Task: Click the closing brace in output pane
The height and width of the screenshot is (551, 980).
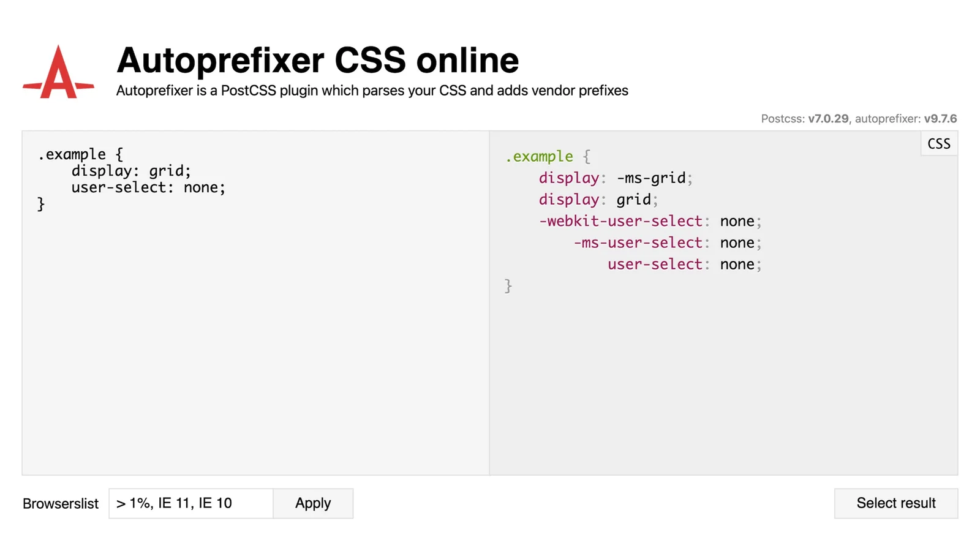Action: pyautogui.click(x=508, y=285)
